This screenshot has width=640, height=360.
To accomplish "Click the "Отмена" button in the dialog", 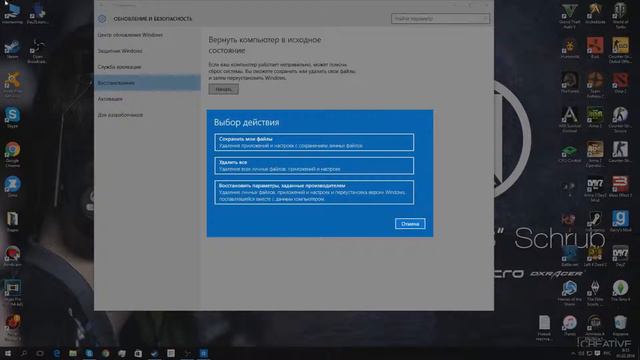I will [410, 224].
